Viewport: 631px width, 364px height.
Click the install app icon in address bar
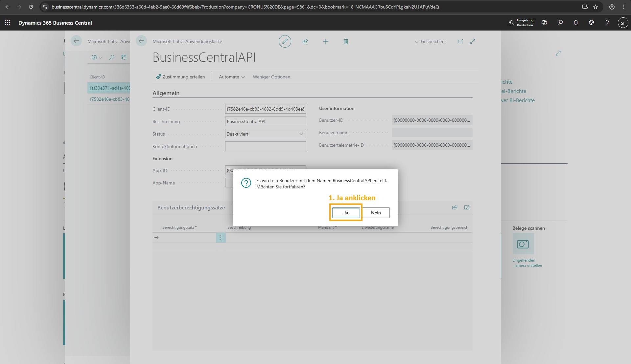(585, 7)
